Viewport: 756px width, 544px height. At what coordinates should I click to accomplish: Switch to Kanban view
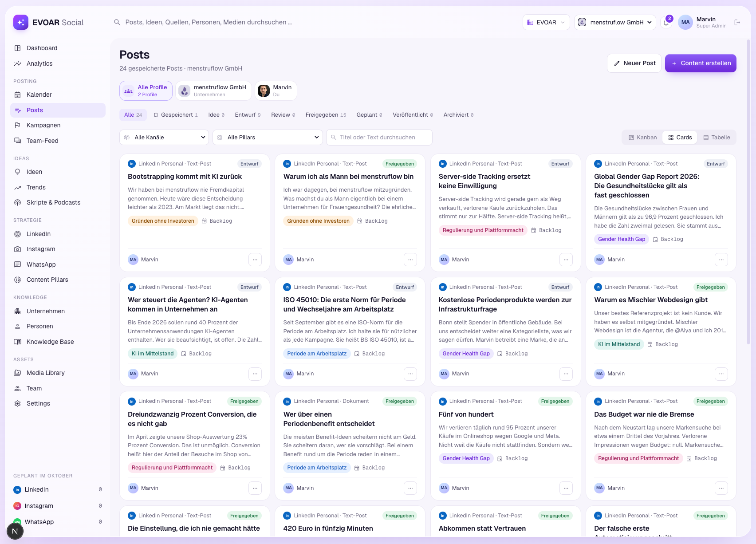pos(642,138)
